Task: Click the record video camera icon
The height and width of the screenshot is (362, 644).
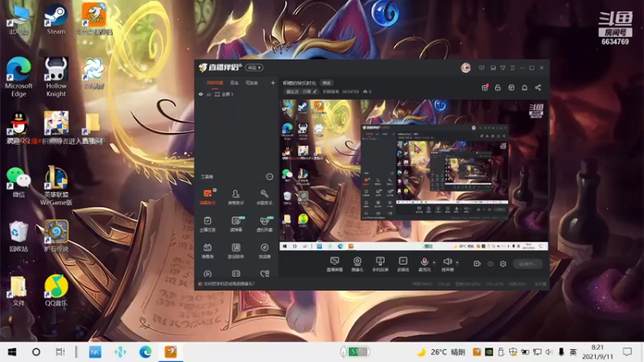Action: click(x=477, y=264)
